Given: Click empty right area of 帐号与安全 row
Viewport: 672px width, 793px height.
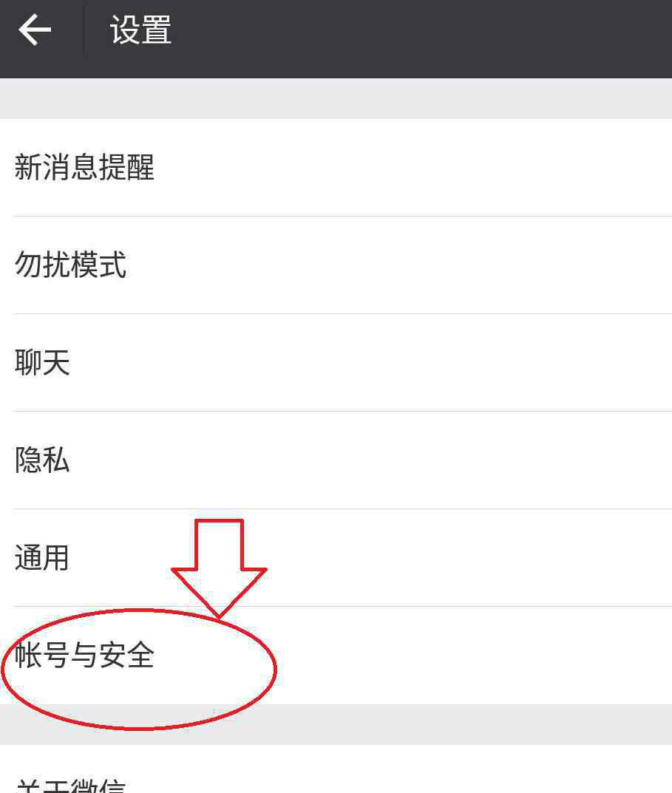Looking at the screenshot, I should click(475, 656).
